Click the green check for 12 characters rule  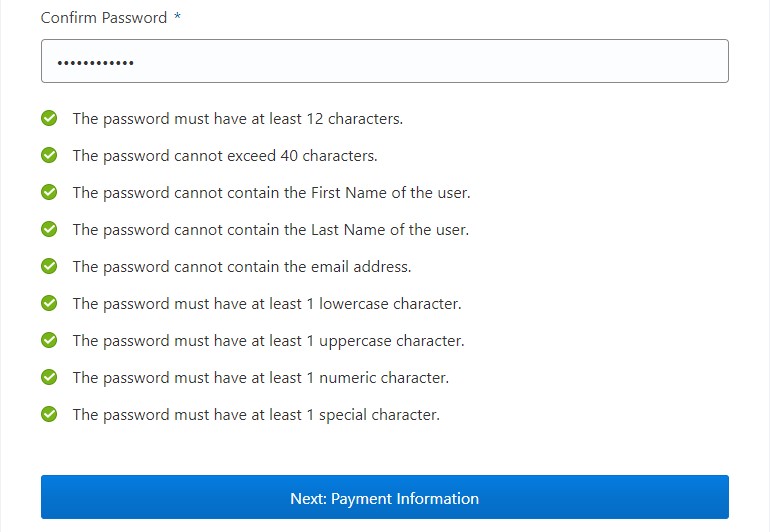pos(49,119)
